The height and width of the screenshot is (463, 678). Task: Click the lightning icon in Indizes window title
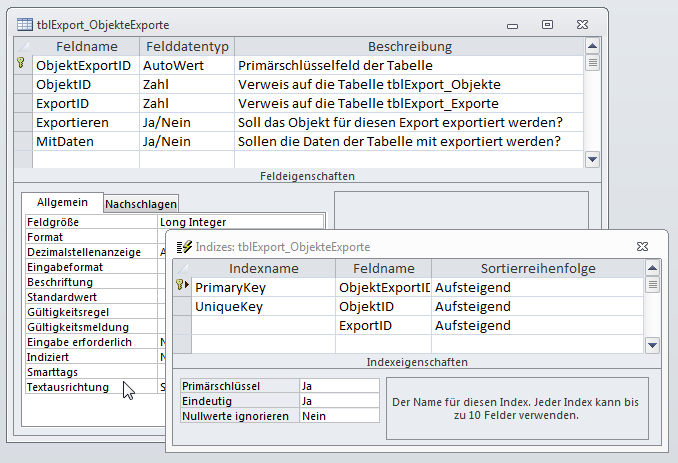pyautogui.click(x=184, y=247)
